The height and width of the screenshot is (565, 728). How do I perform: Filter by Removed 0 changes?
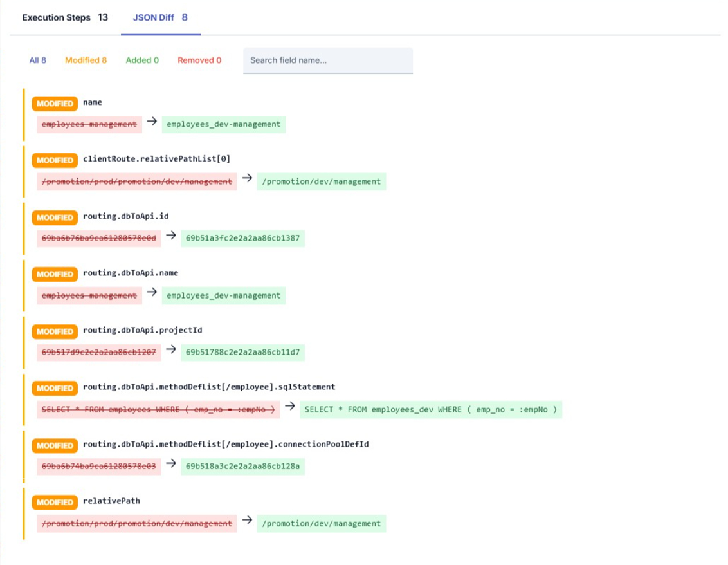(x=199, y=60)
